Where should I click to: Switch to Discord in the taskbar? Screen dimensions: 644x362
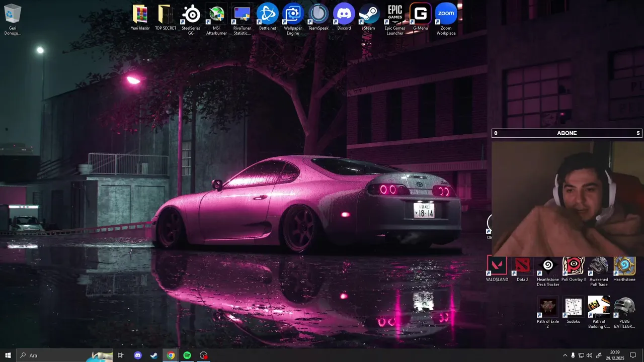point(138,355)
